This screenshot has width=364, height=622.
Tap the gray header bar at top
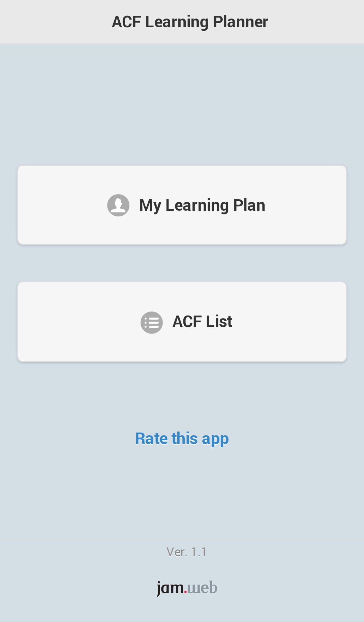coord(182,22)
